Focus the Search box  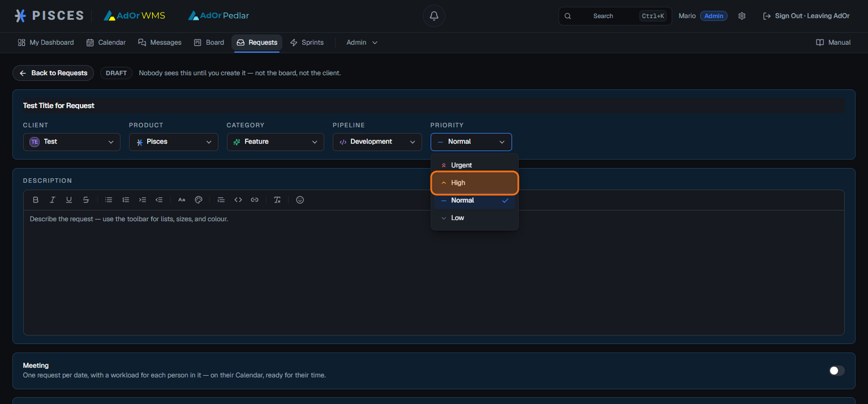coord(615,16)
